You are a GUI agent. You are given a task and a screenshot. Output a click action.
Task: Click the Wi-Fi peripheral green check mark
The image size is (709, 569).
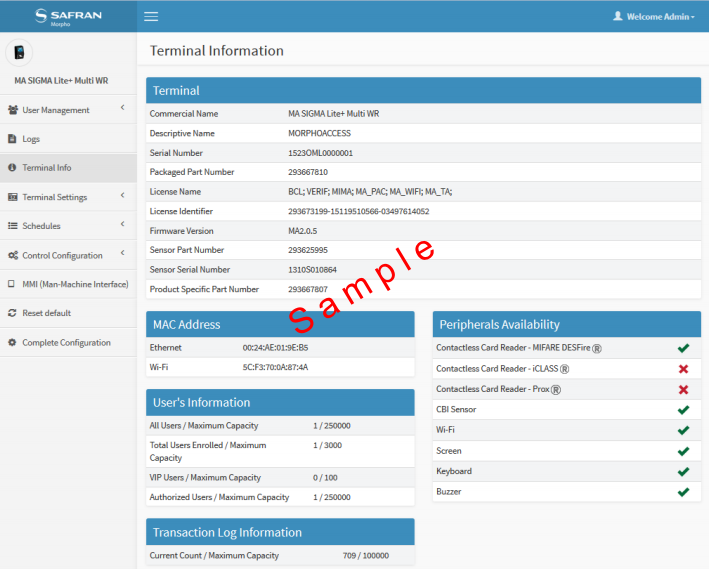683,430
